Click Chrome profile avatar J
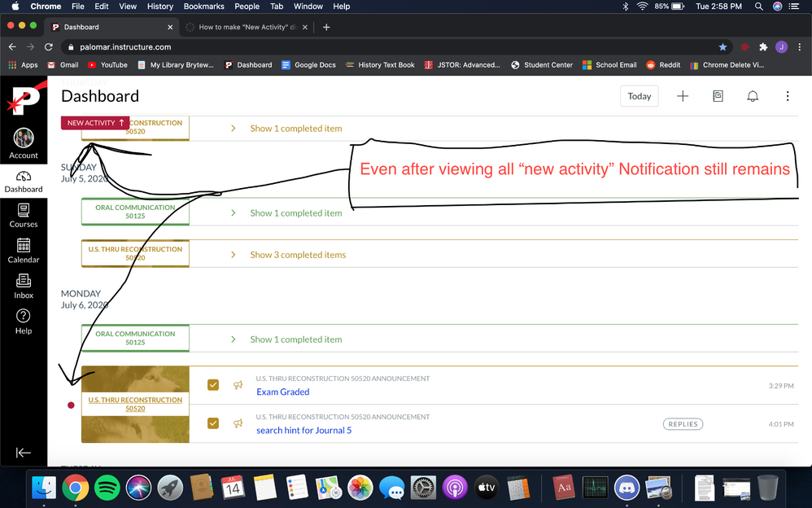812x508 pixels. pos(781,47)
